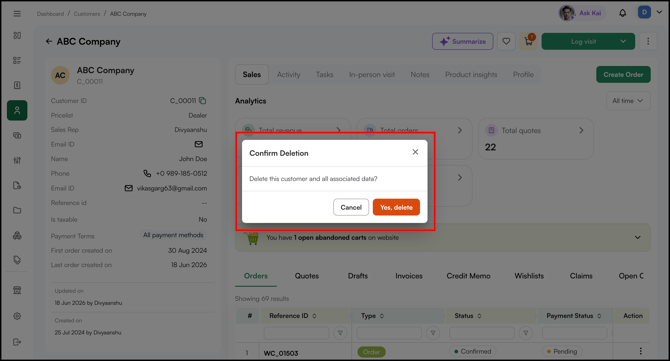670x361 pixels.
Task: Open the All time period dropdown
Action: [x=628, y=101]
